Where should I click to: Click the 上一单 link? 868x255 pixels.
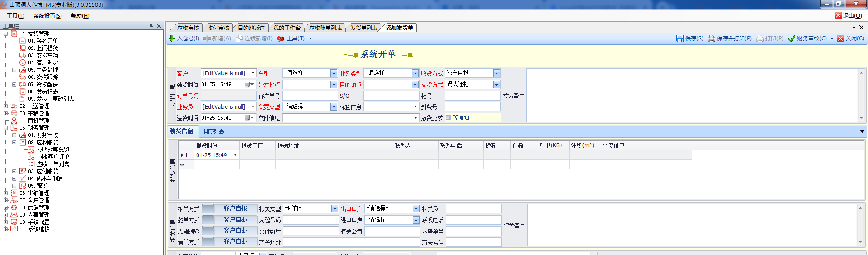coord(350,55)
